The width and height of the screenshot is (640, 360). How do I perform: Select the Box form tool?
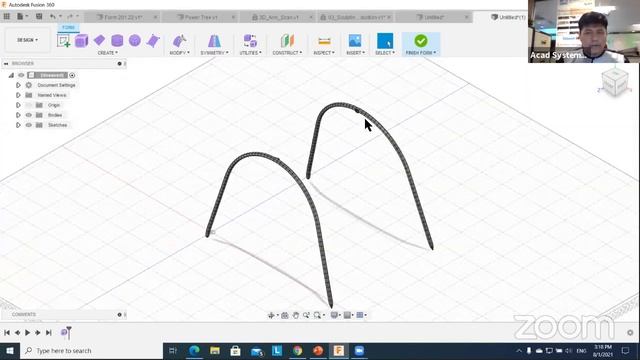tap(81, 41)
